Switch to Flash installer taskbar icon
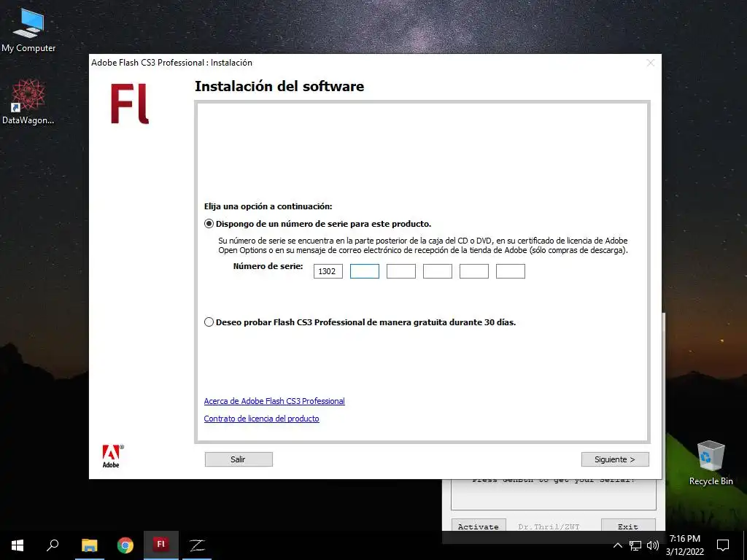Viewport: 747px width, 560px height. [x=161, y=545]
